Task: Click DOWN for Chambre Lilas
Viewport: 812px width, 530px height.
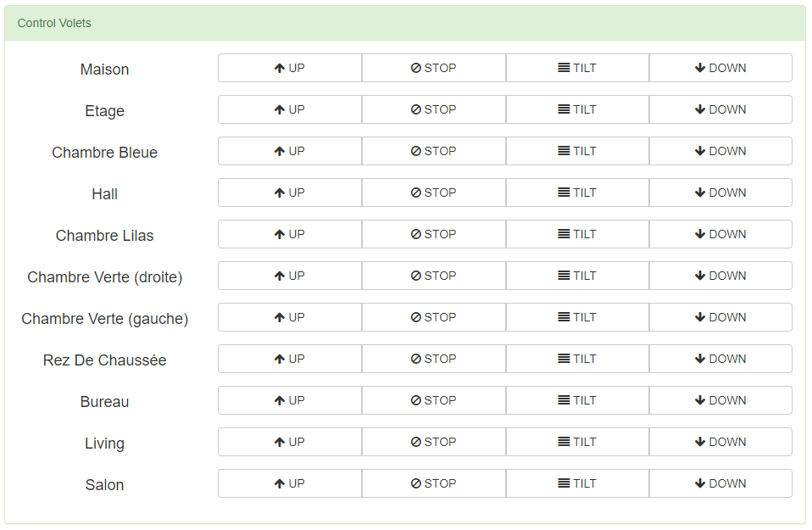Action: [720, 234]
